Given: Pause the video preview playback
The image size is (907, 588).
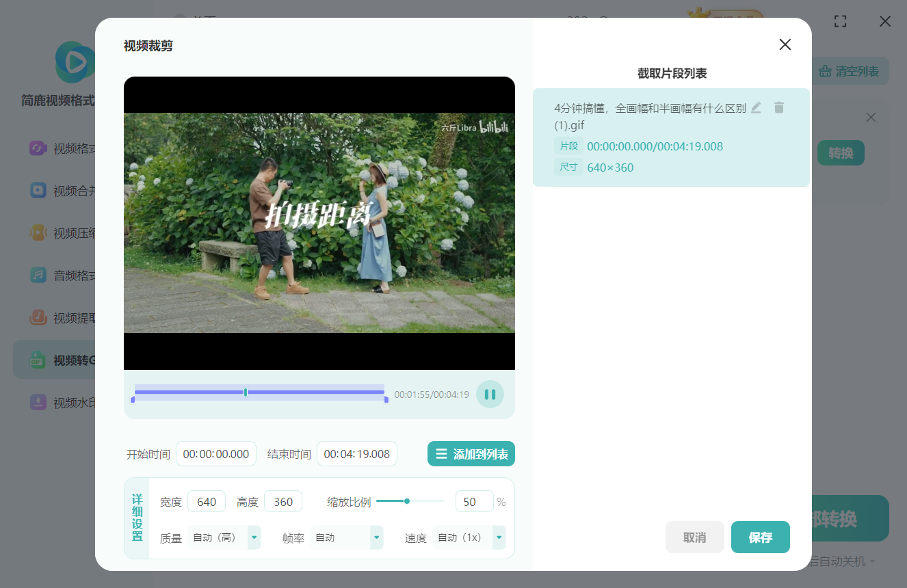Looking at the screenshot, I should coord(490,395).
